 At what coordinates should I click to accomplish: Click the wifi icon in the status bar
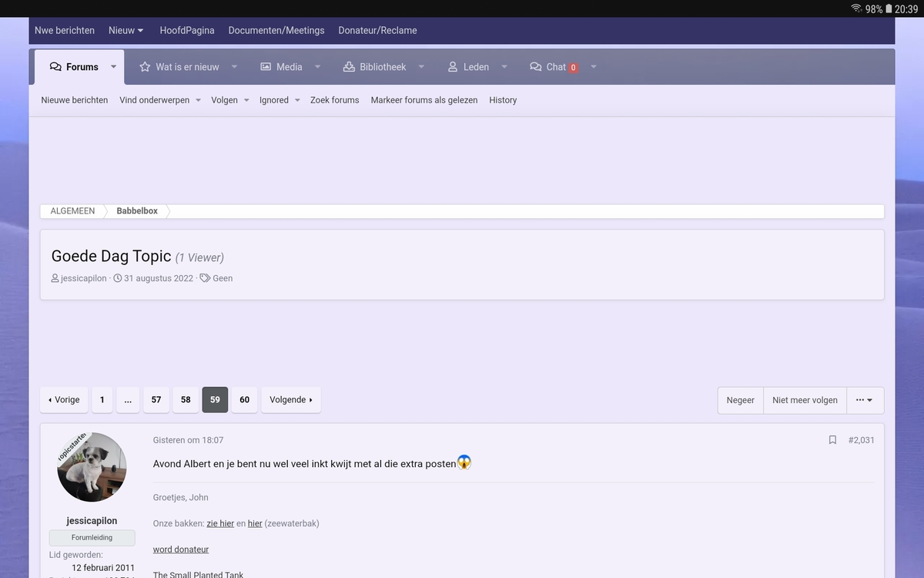[856, 8]
